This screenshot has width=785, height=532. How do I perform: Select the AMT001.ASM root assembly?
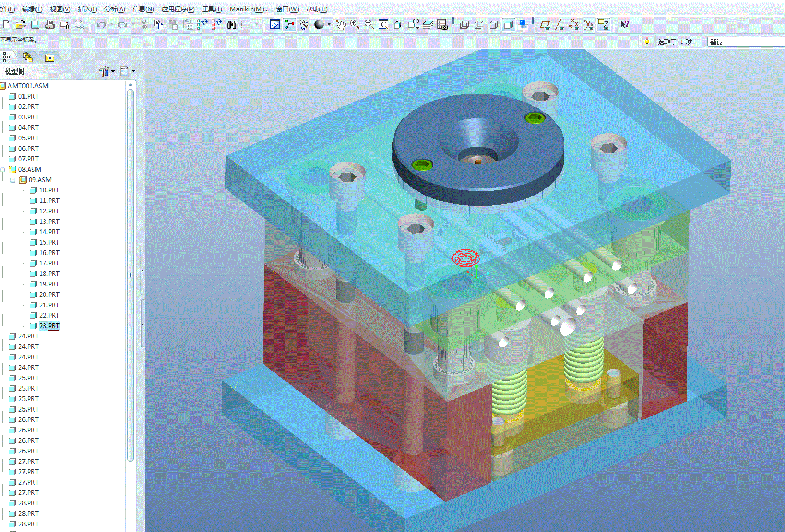coord(28,86)
